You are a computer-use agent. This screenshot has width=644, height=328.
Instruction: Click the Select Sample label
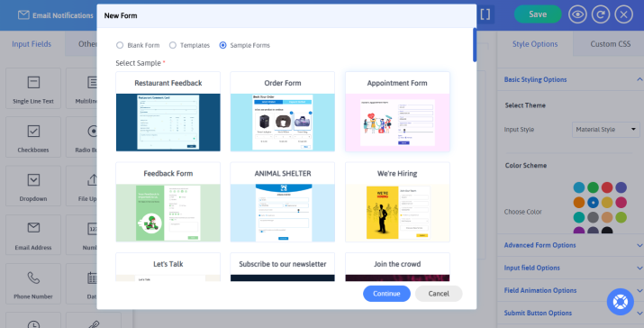click(x=140, y=63)
